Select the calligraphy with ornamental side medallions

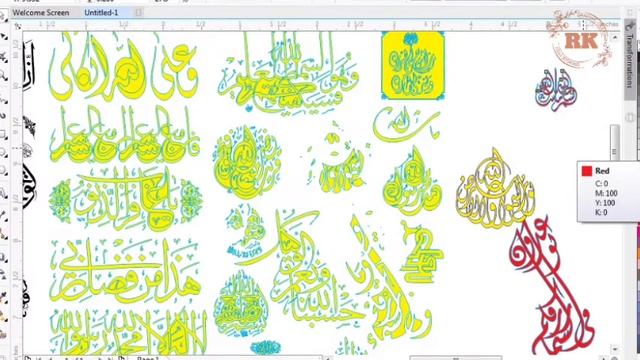126,199
